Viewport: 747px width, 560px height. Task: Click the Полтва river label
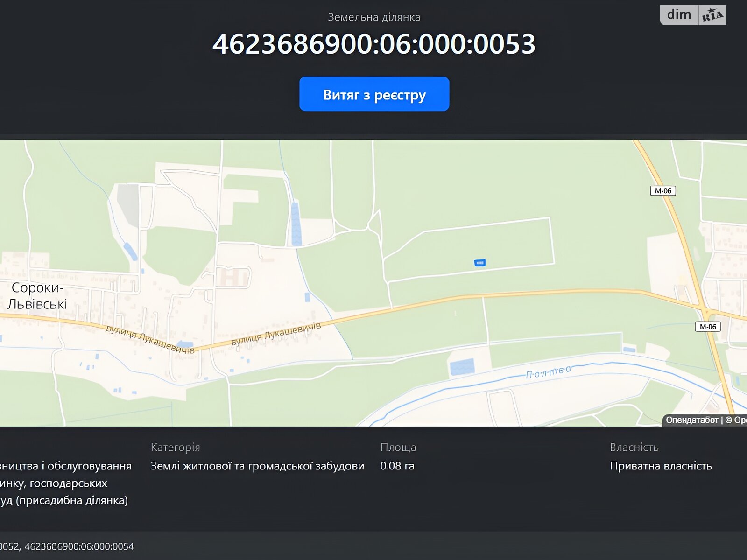548,372
